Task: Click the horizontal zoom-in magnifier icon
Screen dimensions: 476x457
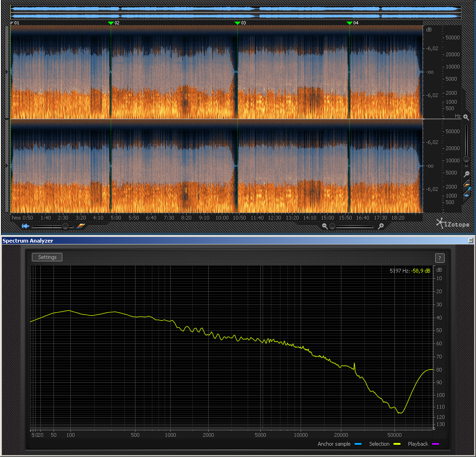Action: [381, 227]
